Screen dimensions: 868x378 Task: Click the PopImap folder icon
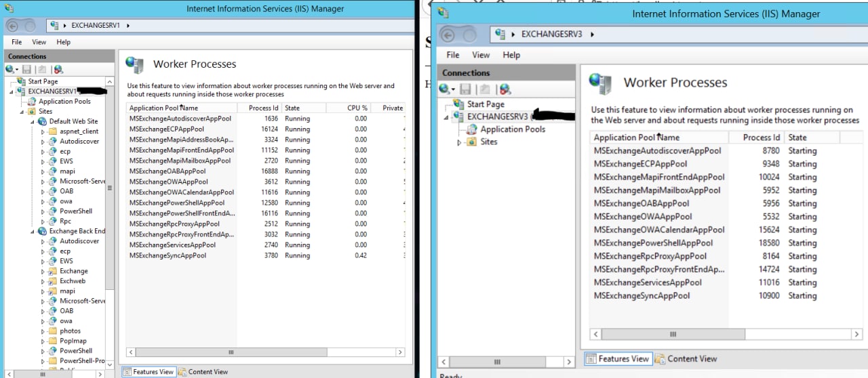(52, 341)
